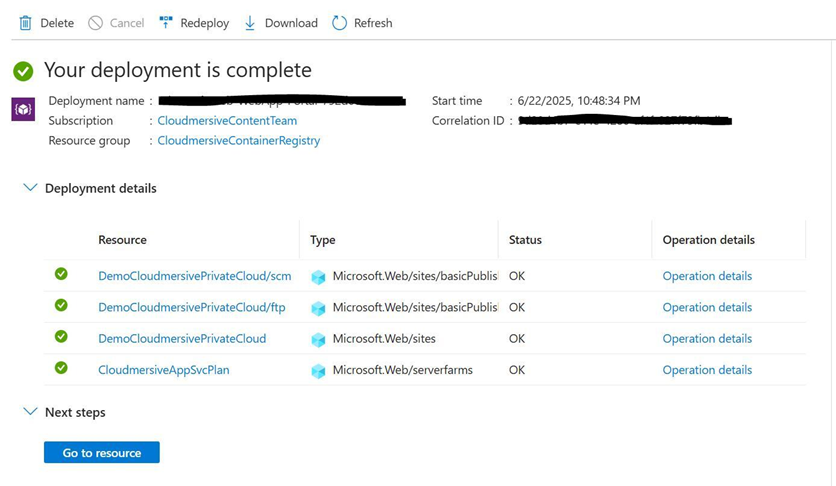
Task: Click the Next steps section title
Action: click(x=75, y=412)
